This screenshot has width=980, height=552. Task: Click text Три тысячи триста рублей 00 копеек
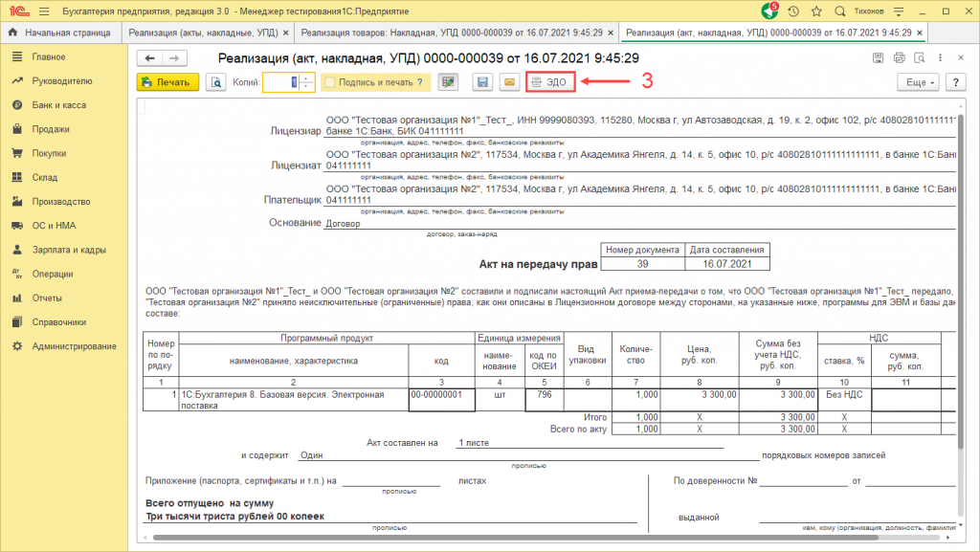[235, 517]
